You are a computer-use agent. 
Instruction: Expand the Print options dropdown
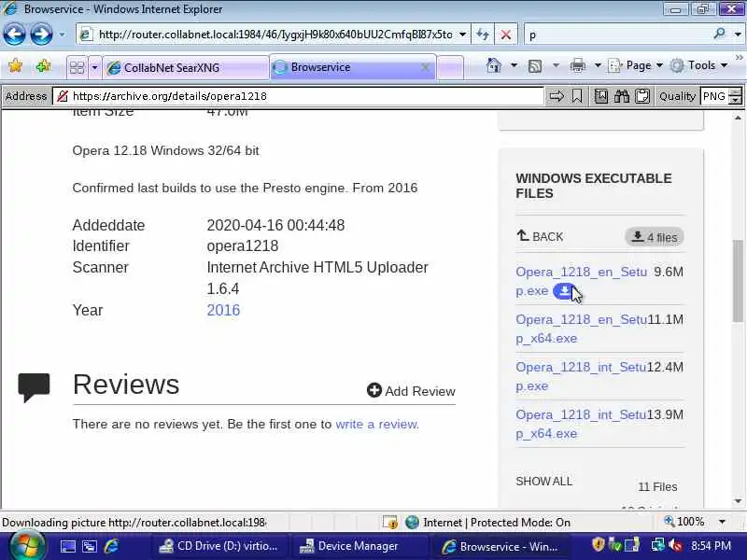point(598,65)
